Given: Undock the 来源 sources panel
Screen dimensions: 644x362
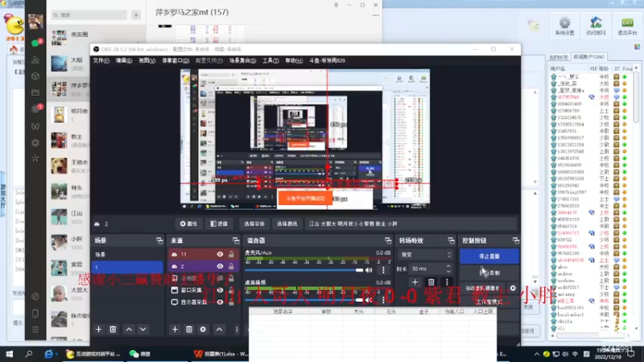Looking at the screenshot, I should (236, 241).
